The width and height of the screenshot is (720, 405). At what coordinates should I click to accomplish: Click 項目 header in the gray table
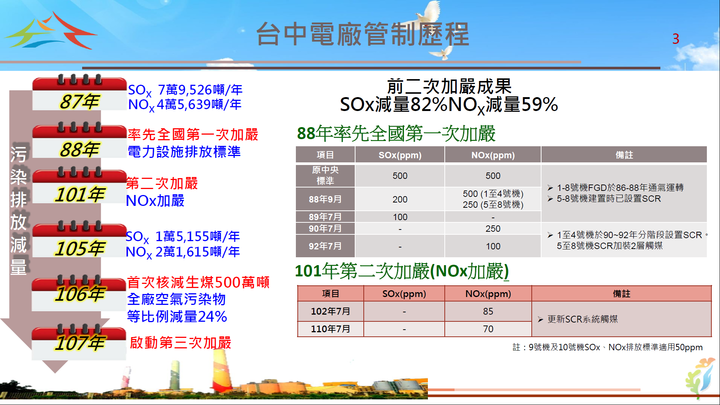point(325,155)
